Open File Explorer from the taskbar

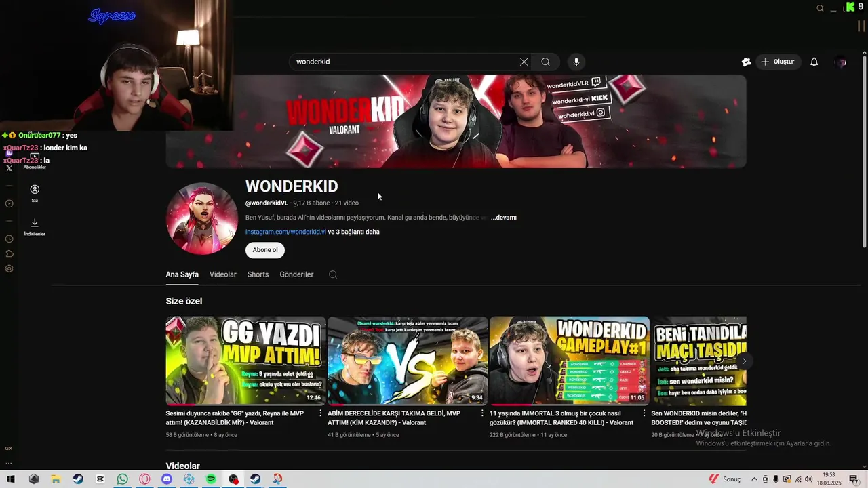pyautogui.click(x=56, y=479)
